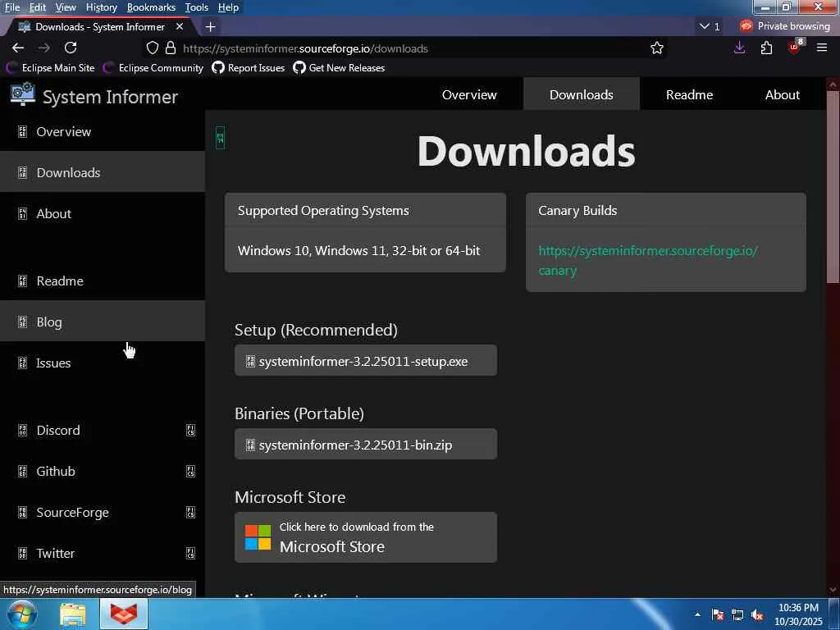Open the File menu
840x630 pixels.
pyautogui.click(x=11, y=7)
